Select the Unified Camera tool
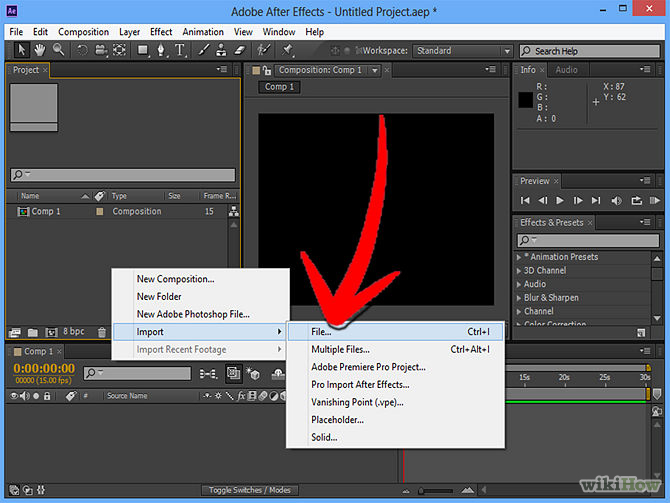Screen dimensions: 670x503 pos(101,50)
